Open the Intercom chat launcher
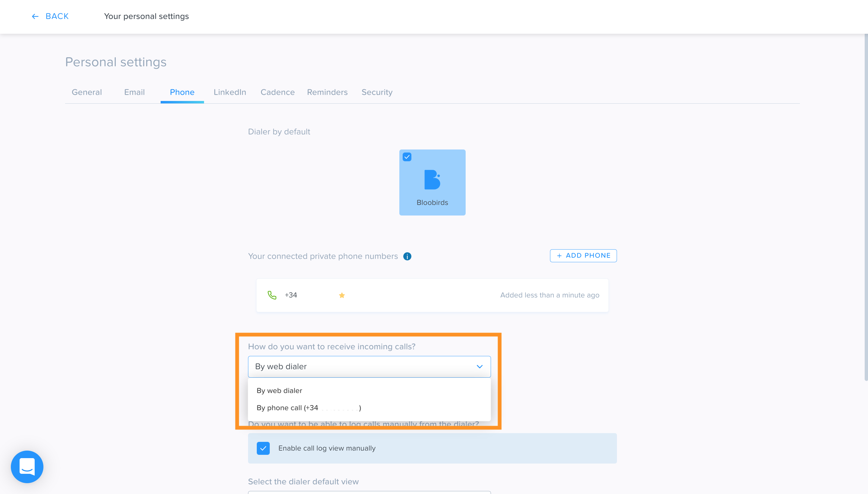 coord(27,467)
